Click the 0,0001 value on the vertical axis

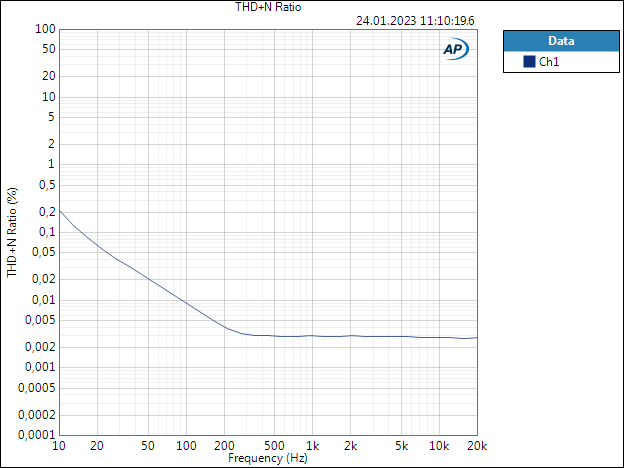tap(37, 435)
